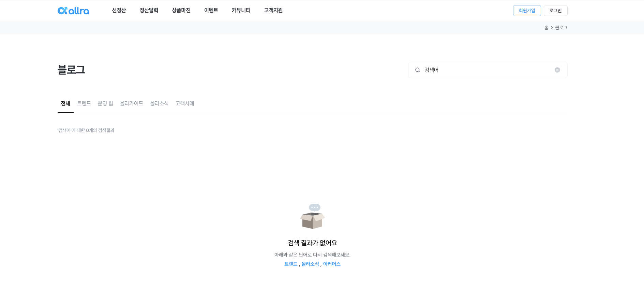Clear the search field with X icon
Screen dimensions: 644x304
click(x=557, y=70)
